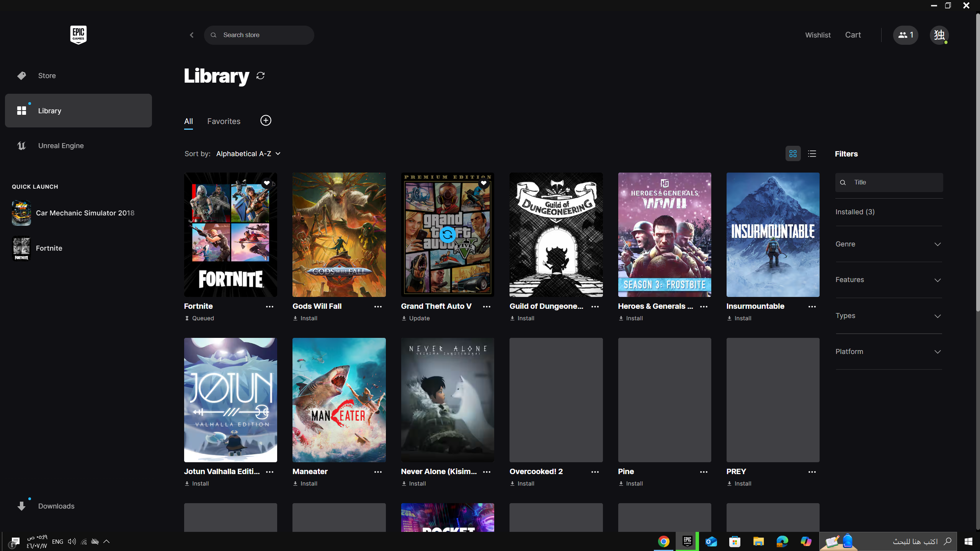Expand the Platform filter

(x=889, y=352)
